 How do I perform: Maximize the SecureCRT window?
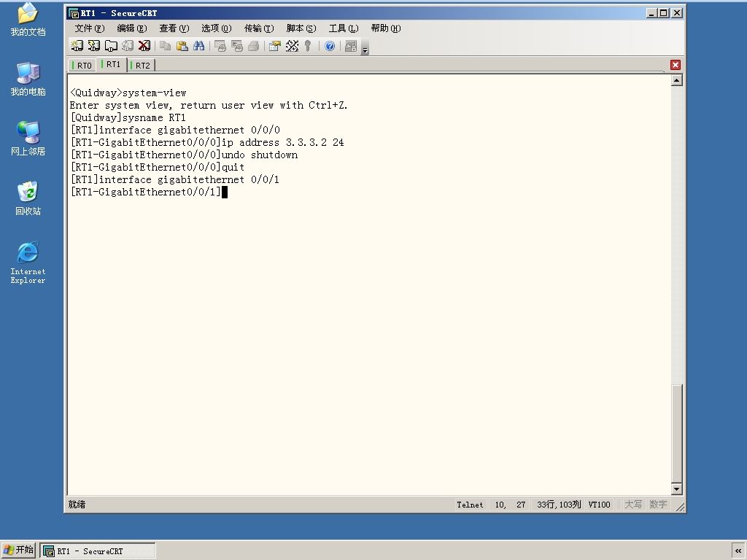(x=664, y=13)
